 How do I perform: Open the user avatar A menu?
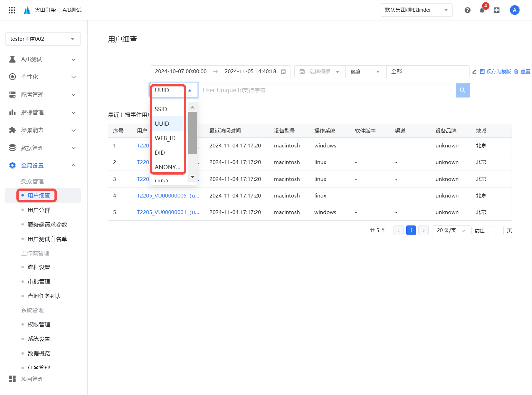pyautogui.click(x=514, y=10)
